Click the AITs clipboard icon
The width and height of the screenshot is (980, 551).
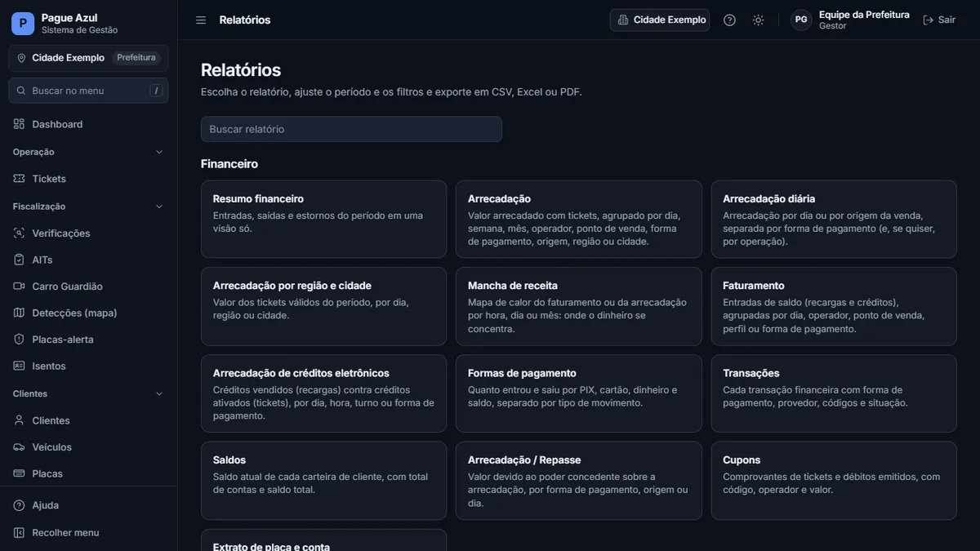tap(20, 260)
